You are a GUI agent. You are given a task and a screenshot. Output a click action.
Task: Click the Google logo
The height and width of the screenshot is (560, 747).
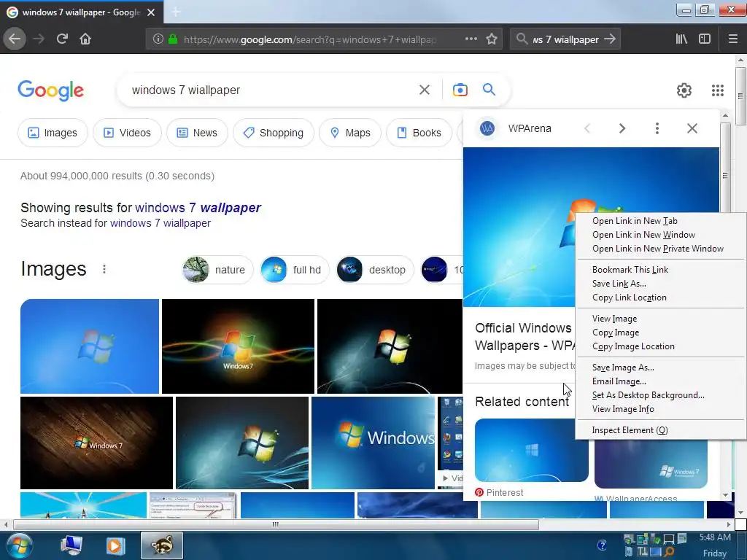pyautogui.click(x=50, y=90)
